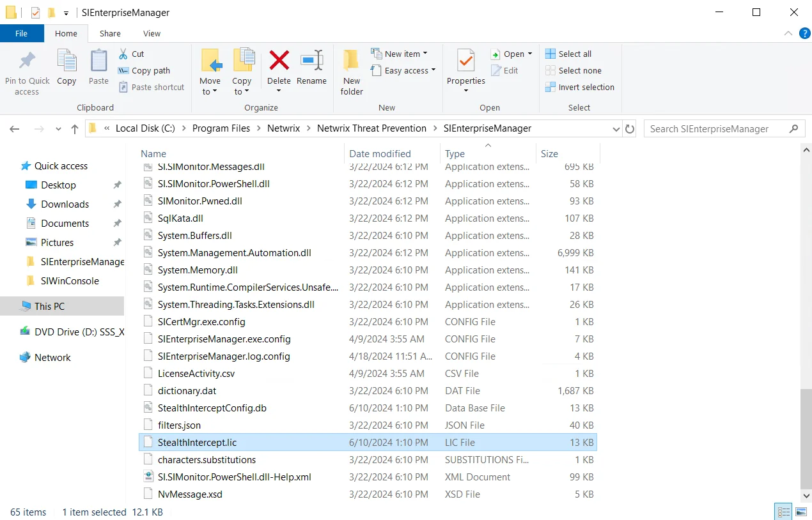Select Network in the navigation pane
812x520 pixels.
(x=52, y=357)
